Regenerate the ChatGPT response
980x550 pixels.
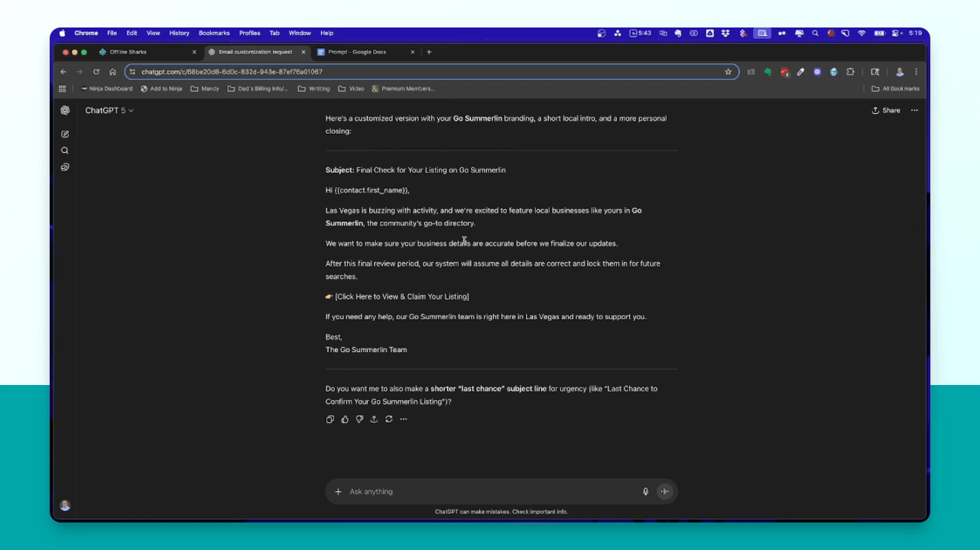[x=389, y=419]
